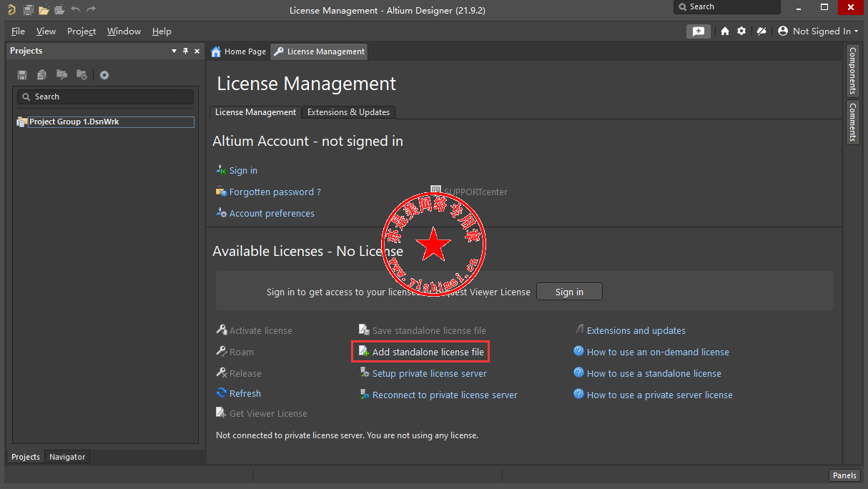Select the inner License Management tab
Viewport: 868px width, 489px height.
coord(255,112)
